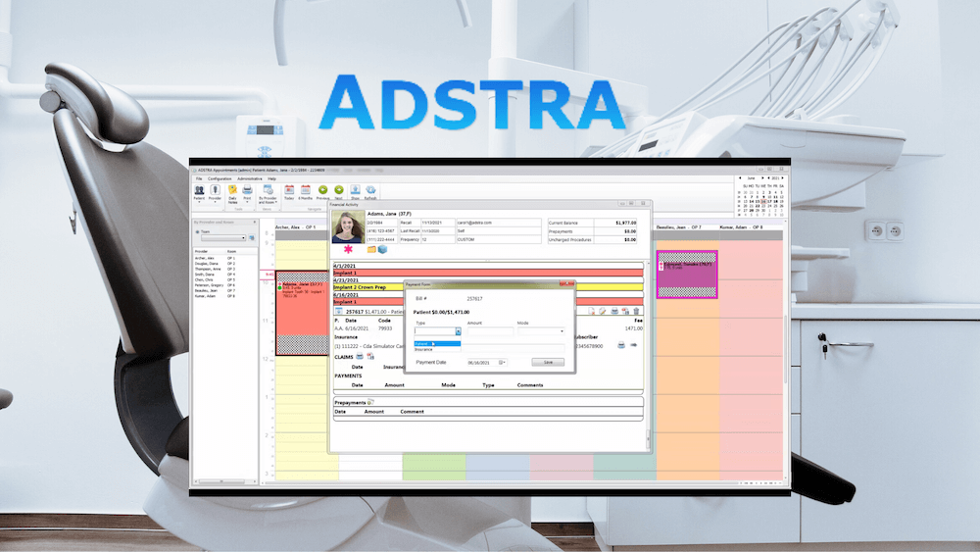Viewport: 980px width, 552px height.
Task: Click the Amount field in Payment Form
Action: pos(490,331)
